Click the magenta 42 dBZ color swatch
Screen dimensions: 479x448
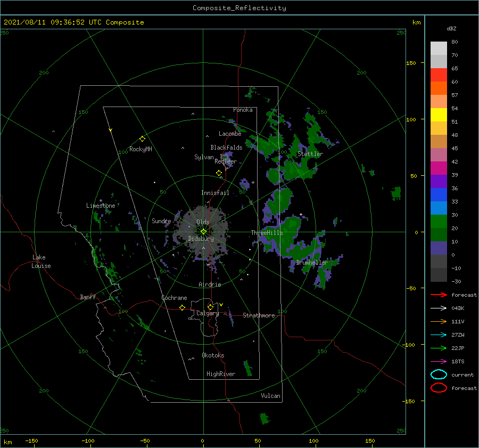click(439, 168)
